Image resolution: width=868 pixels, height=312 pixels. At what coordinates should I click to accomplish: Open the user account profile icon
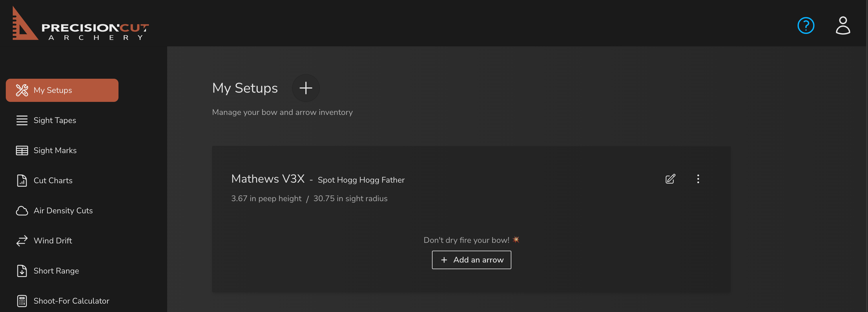tap(843, 25)
